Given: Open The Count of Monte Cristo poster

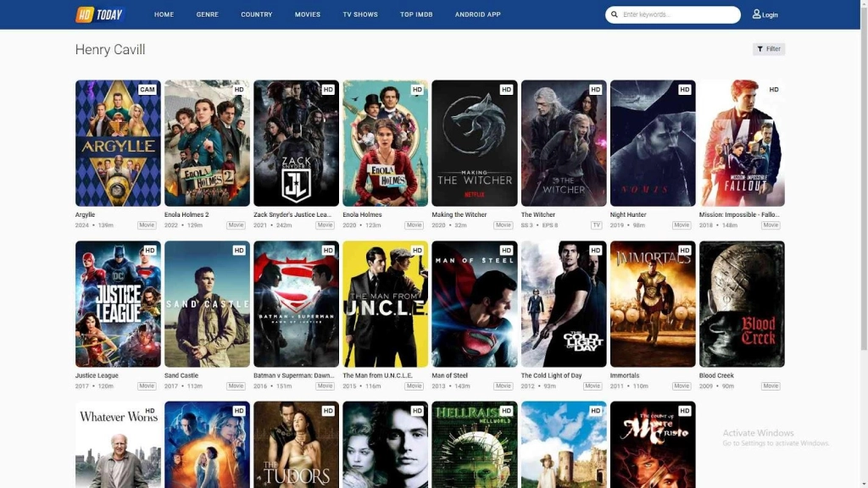Looking at the screenshot, I should (x=653, y=444).
